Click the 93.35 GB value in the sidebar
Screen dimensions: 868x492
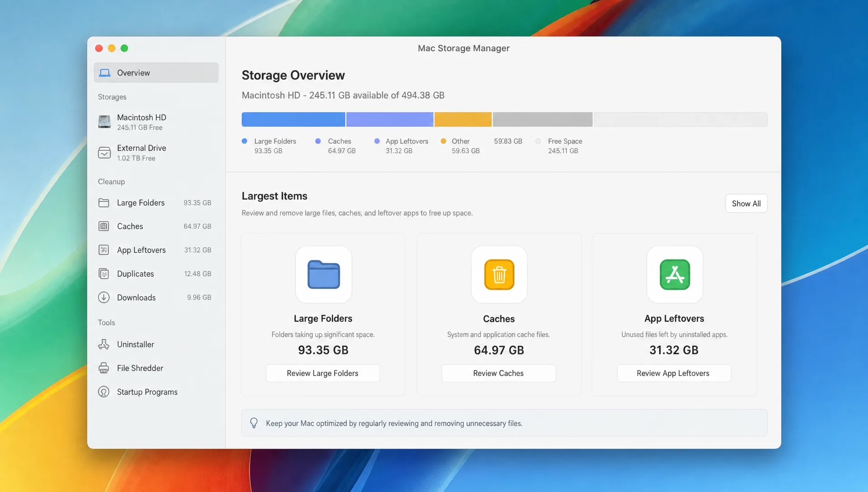[x=197, y=203]
